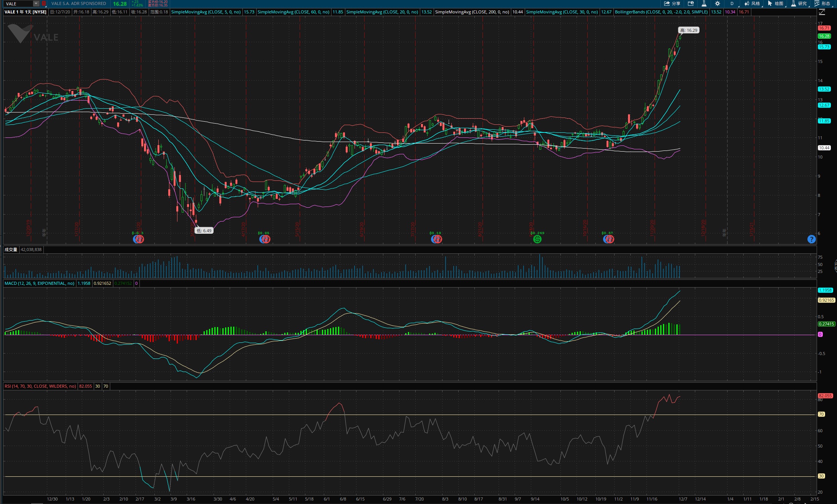Click the white 10.44 SMA200 axis tag
Viewport: 837px width, 504px height.
[824, 148]
